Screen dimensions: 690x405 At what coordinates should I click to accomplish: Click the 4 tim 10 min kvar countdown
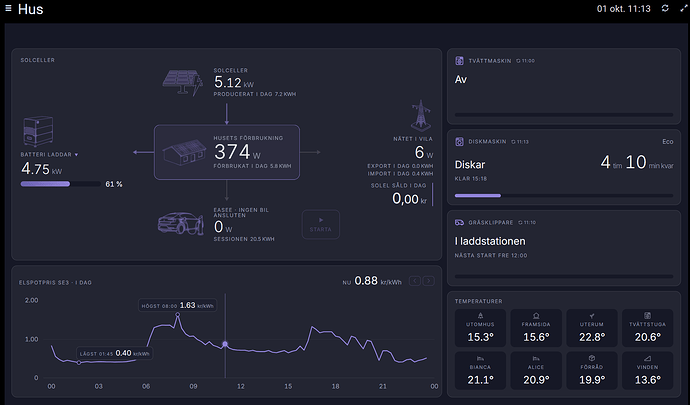pyautogui.click(x=637, y=162)
